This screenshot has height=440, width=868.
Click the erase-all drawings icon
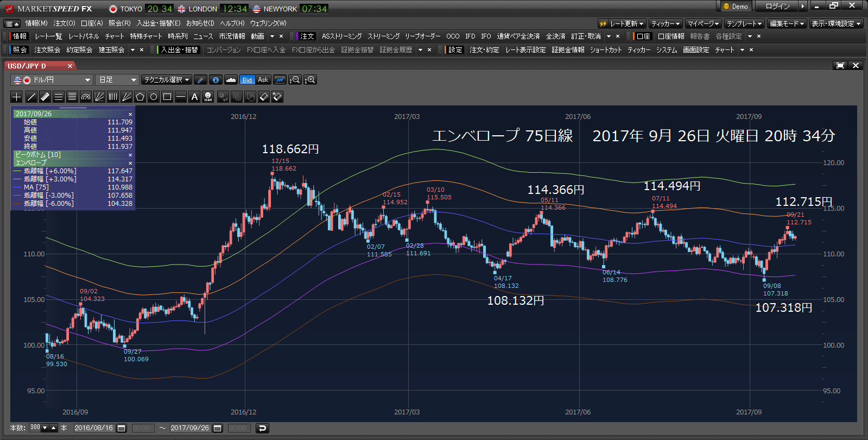(x=277, y=97)
